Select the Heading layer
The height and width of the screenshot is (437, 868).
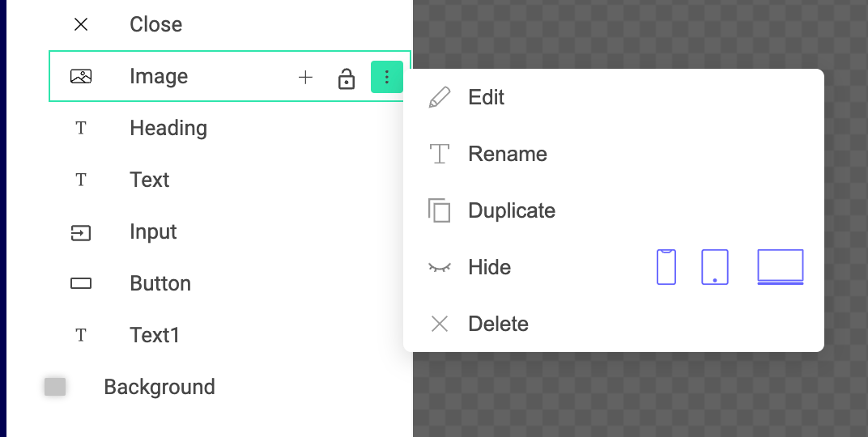(168, 128)
